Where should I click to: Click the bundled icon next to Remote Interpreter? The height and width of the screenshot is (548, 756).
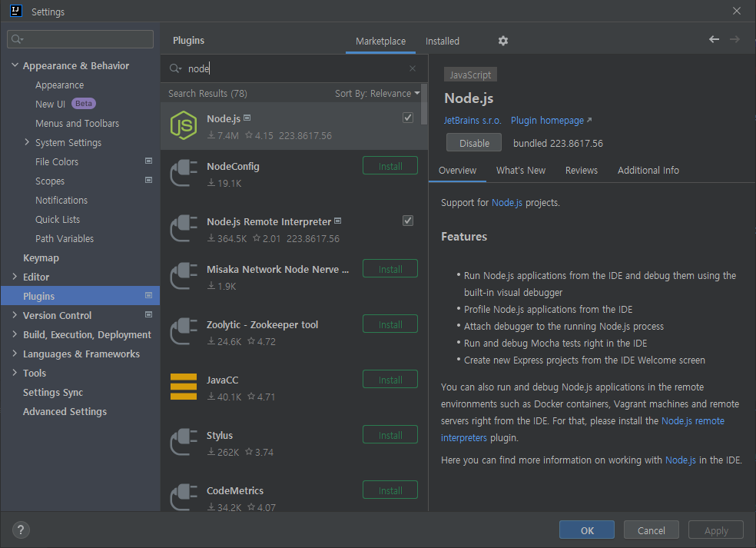[x=337, y=221]
